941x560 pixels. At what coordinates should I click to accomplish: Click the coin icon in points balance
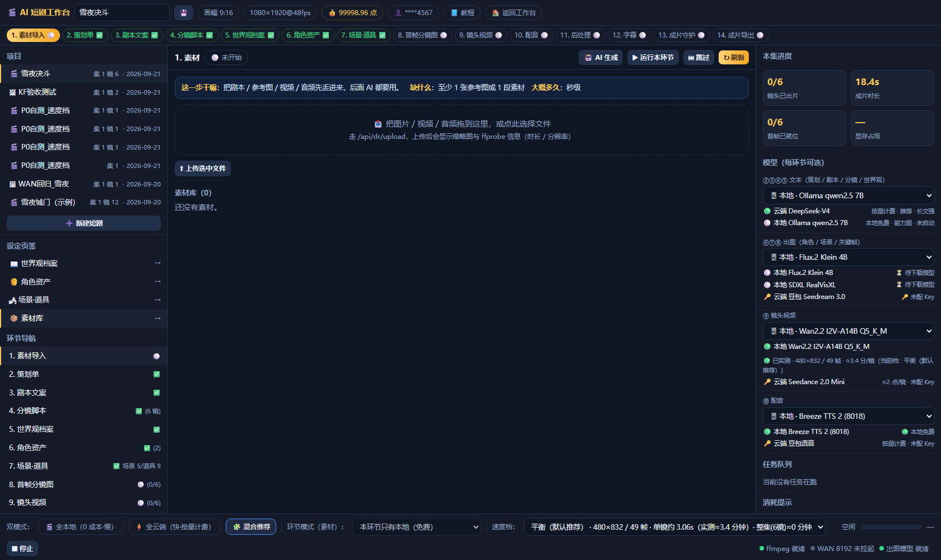click(x=332, y=13)
